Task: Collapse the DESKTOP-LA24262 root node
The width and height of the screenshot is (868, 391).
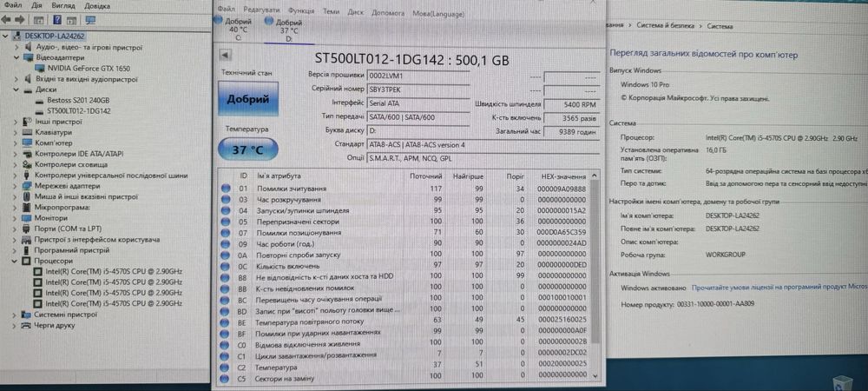Action: tap(5, 36)
